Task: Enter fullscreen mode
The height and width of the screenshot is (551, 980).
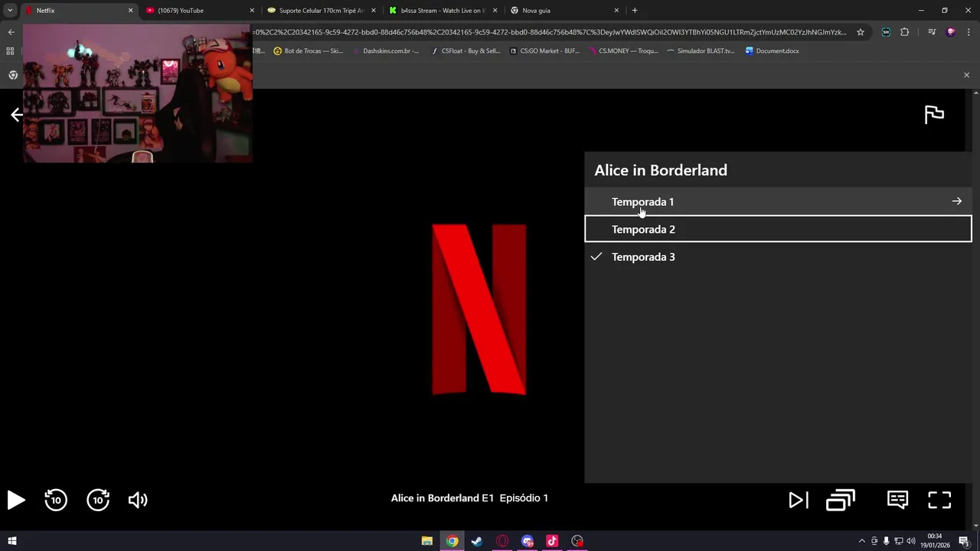Action: (939, 500)
